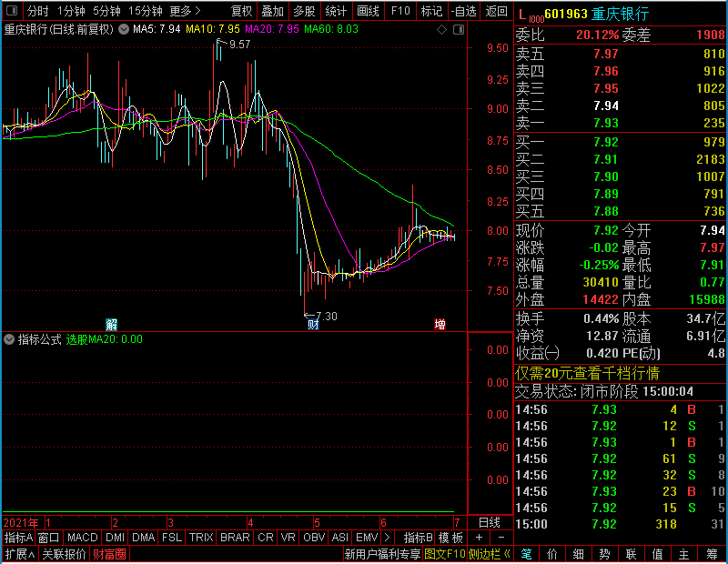Select the 主 main-force tab
Image resolution: width=728 pixels, height=564 pixels.
click(x=684, y=554)
